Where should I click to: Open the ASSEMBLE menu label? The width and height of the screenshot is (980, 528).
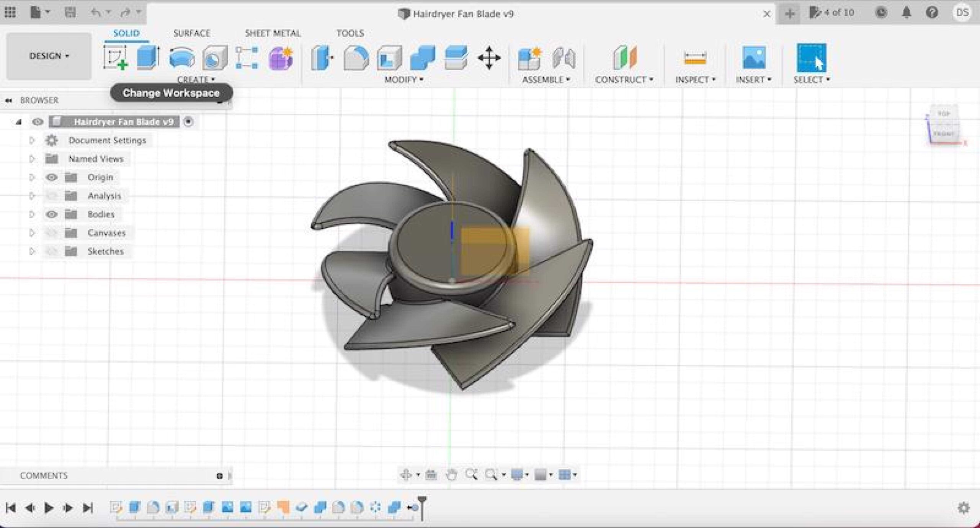[546, 80]
